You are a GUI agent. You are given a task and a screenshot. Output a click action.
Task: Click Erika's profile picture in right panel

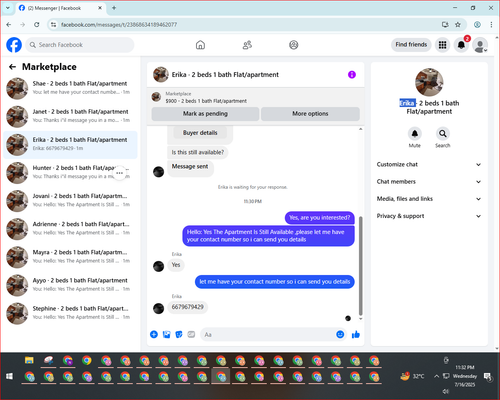429,82
